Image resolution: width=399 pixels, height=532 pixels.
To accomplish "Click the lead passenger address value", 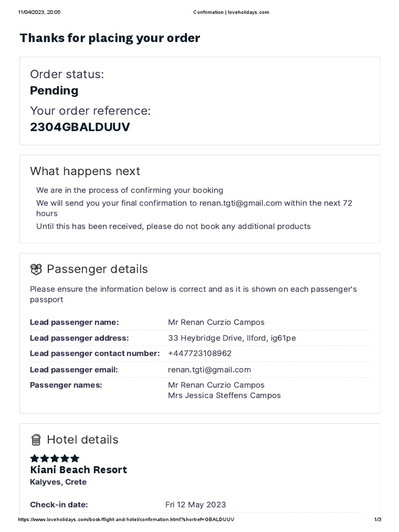I will pyautogui.click(x=232, y=338).
